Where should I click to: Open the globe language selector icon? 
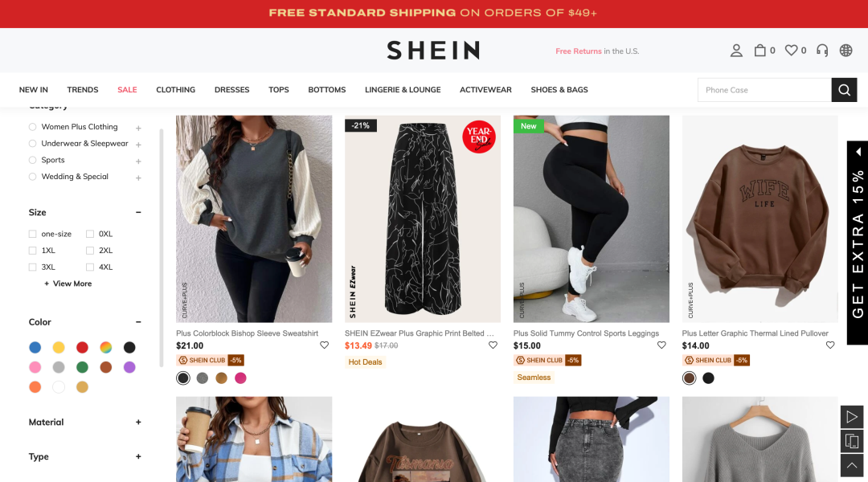coord(845,51)
